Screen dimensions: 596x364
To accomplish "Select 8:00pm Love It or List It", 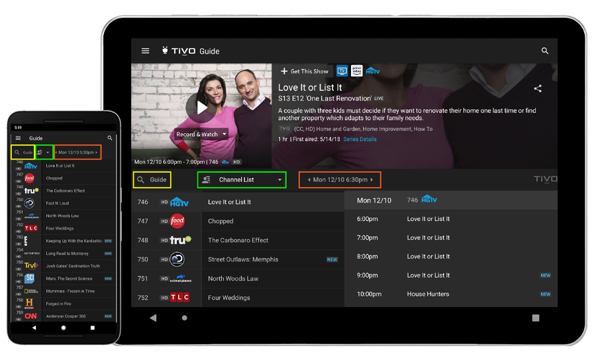I will [451, 257].
